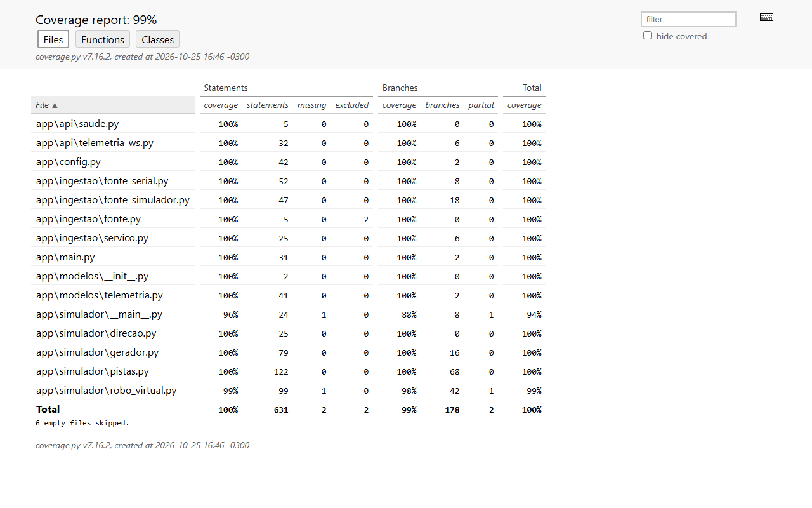Enable the hide covered checkbox
Image resolution: width=812 pixels, height=508 pixels.
[647, 36]
